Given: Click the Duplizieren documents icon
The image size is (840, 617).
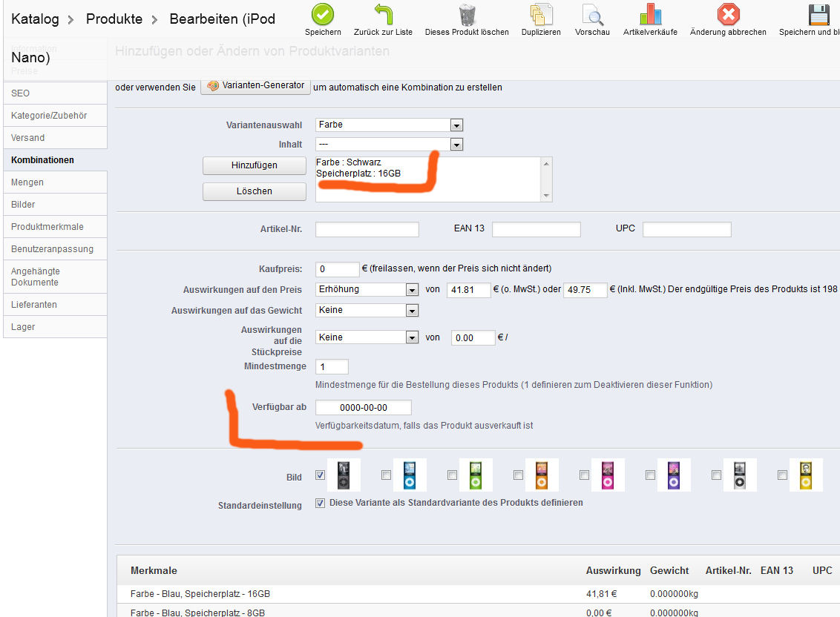Looking at the screenshot, I should [540, 15].
